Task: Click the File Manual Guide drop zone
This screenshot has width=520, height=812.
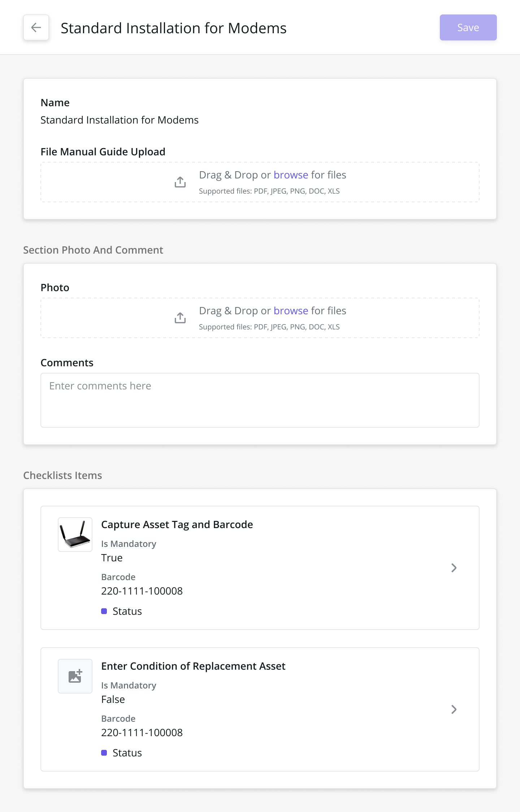Action: point(260,182)
